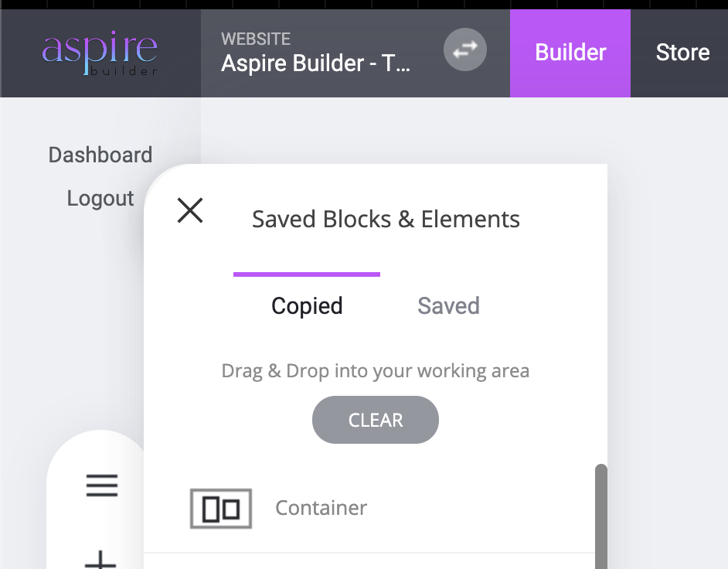
Task: Open the Store section
Action: 682,53
